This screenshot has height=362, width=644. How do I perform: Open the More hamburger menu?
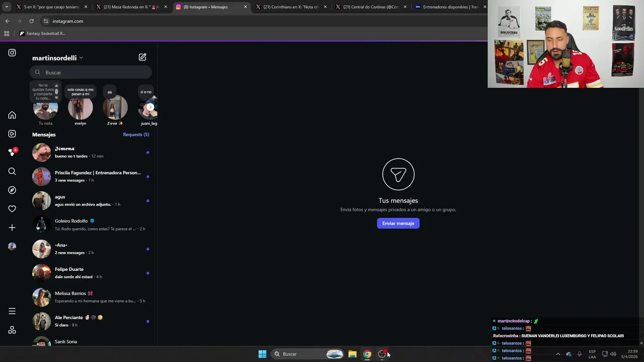pyautogui.click(x=12, y=311)
